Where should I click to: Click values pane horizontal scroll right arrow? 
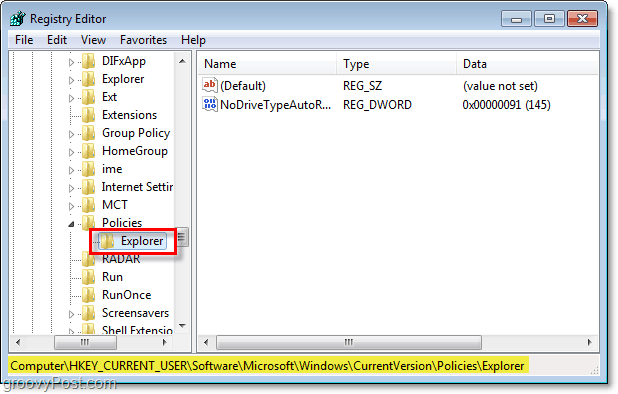590,342
